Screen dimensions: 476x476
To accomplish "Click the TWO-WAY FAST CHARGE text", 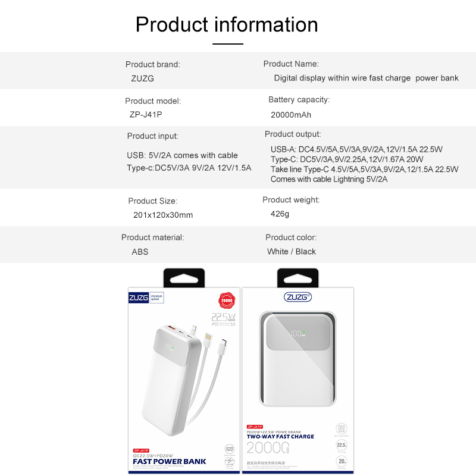I will click(280, 437).
